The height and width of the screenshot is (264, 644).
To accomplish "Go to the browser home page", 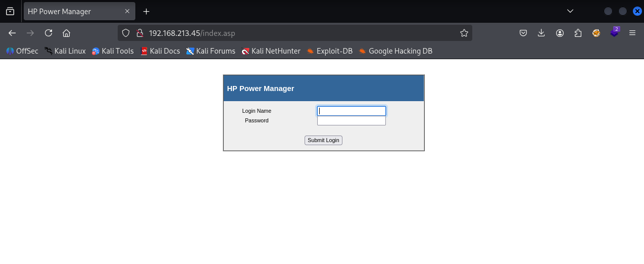I will point(66,33).
